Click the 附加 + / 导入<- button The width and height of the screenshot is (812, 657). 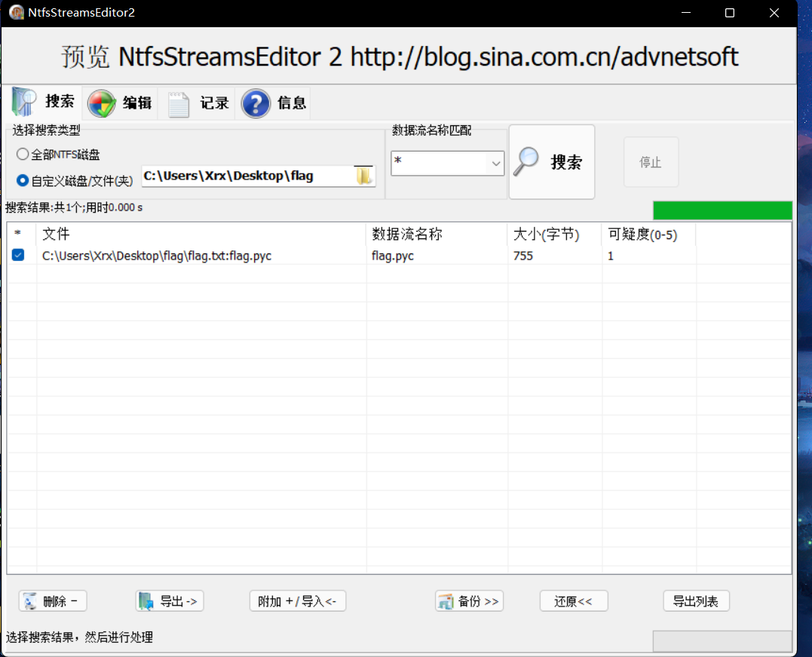coord(298,601)
